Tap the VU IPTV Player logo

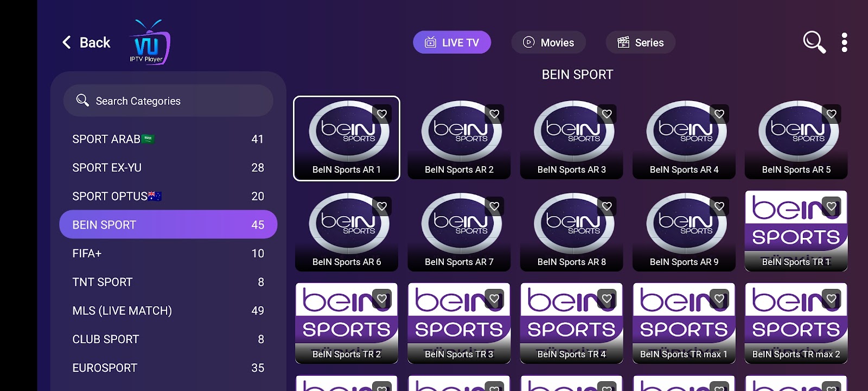coord(149,42)
